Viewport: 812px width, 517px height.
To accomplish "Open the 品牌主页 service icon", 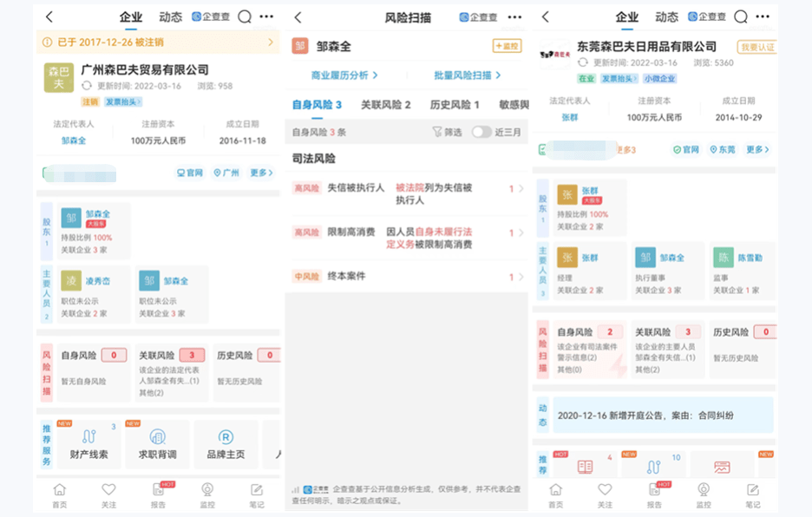I will [x=226, y=444].
